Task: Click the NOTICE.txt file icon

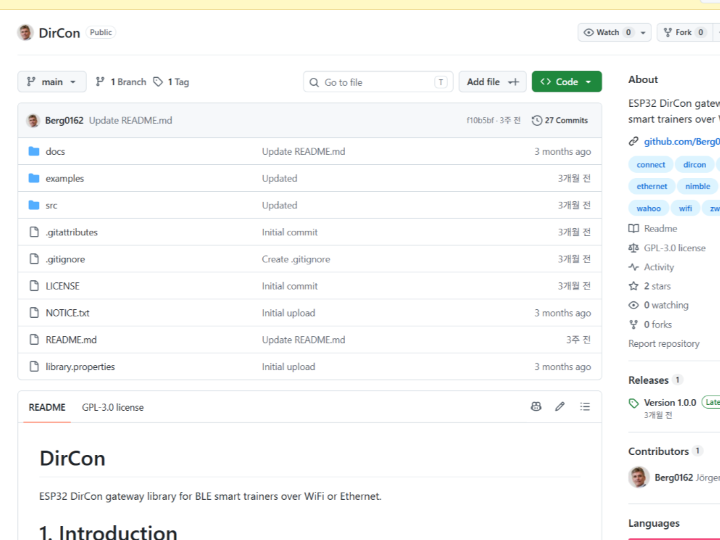Action: pos(34,313)
